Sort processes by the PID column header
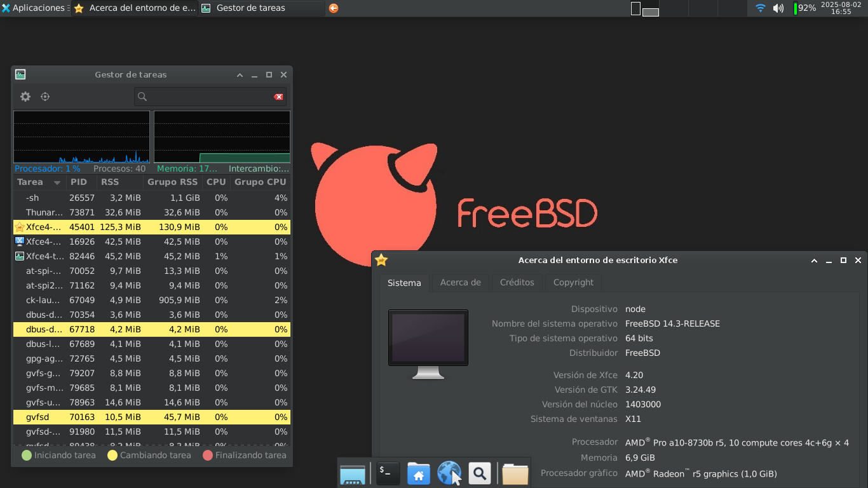The image size is (868, 488). click(79, 182)
